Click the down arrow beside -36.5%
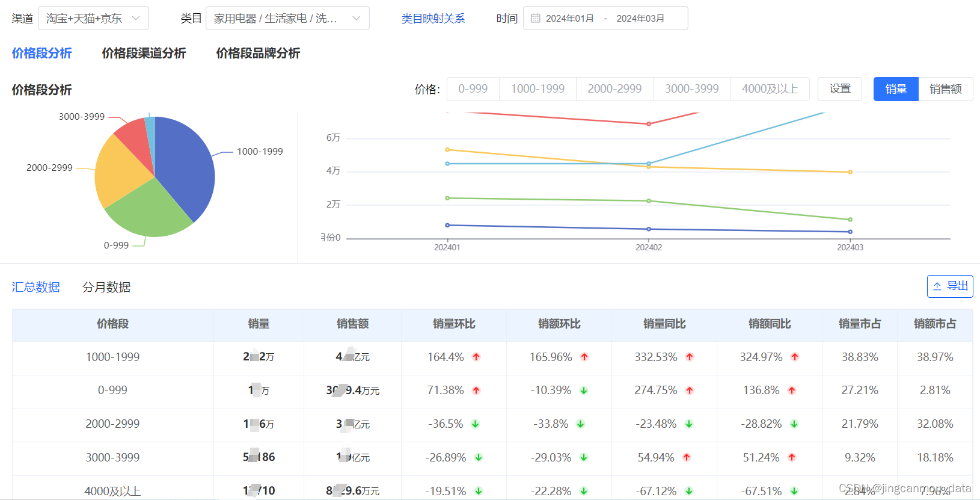The width and height of the screenshot is (980, 500). click(x=475, y=424)
